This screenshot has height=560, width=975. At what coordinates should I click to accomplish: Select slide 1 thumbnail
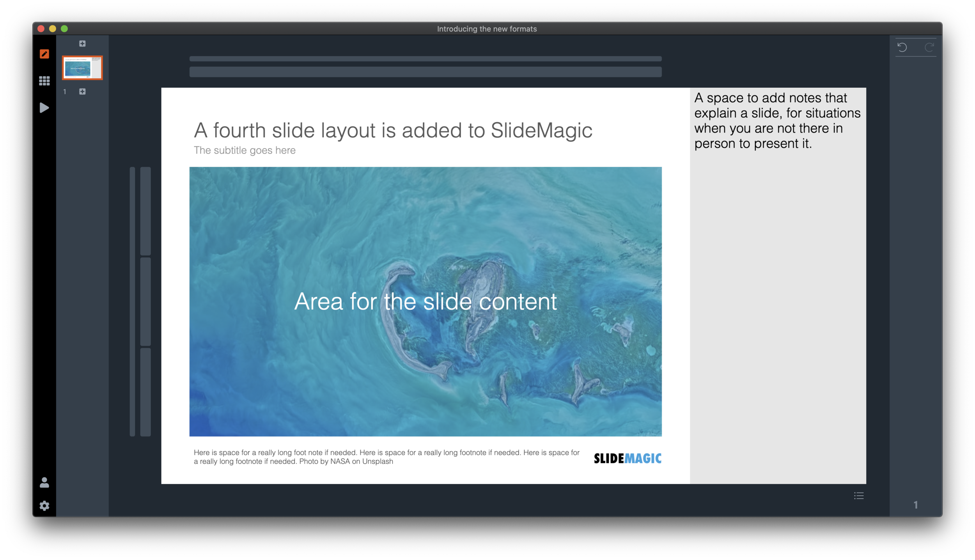pyautogui.click(x=82, y=68)
